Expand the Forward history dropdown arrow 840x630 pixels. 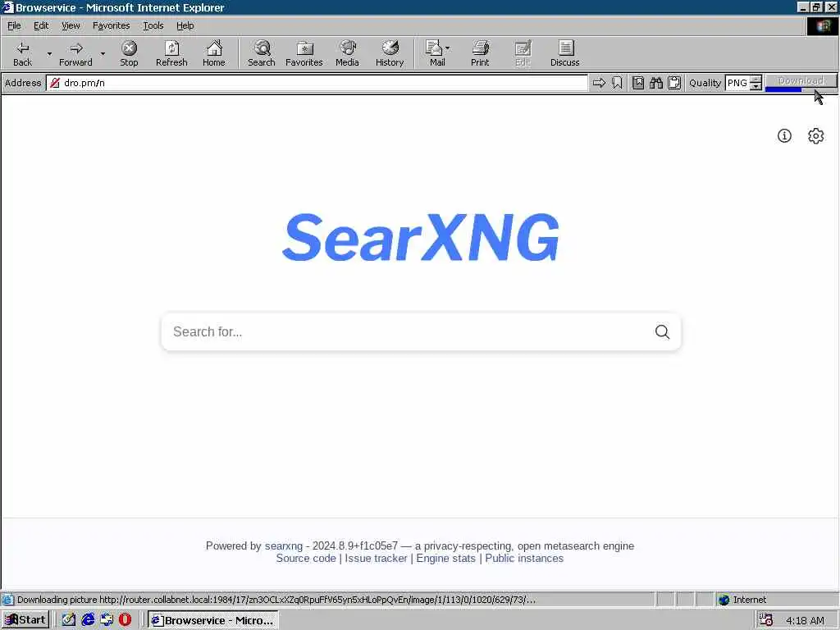[x=103, y=53]
